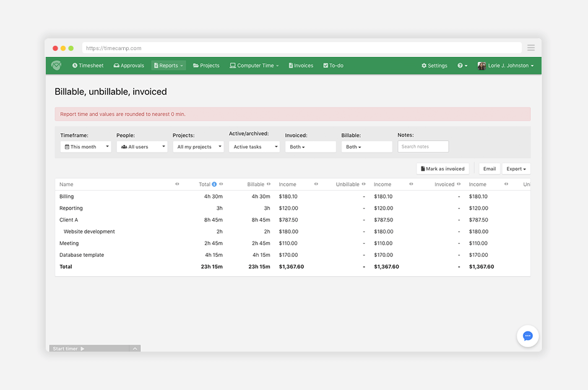Viewport: 588px width, 390px height.
Task: Go to the Timesheet tab
Action: tap(88, 66)
